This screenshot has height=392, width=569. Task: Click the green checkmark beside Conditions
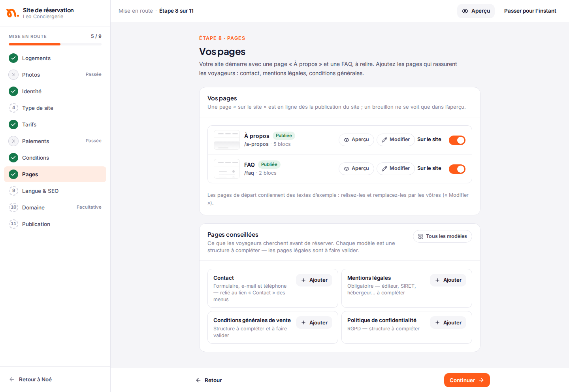[13, 158]
